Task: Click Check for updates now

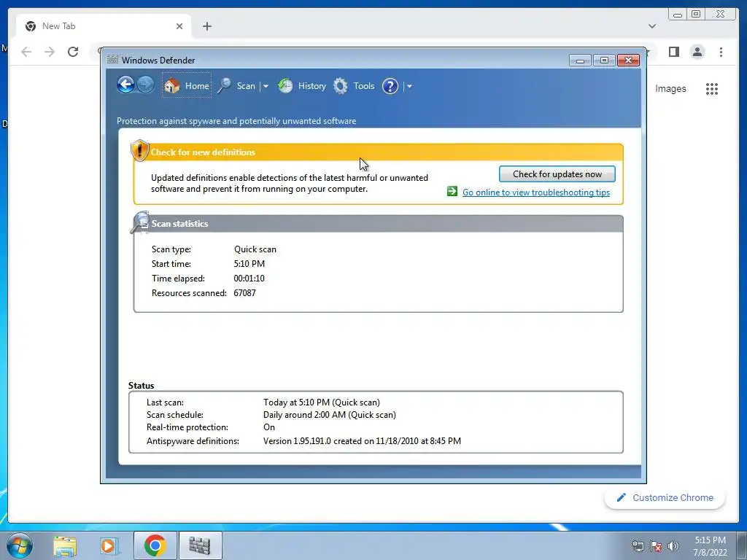Action: click(x=557, y=174)
